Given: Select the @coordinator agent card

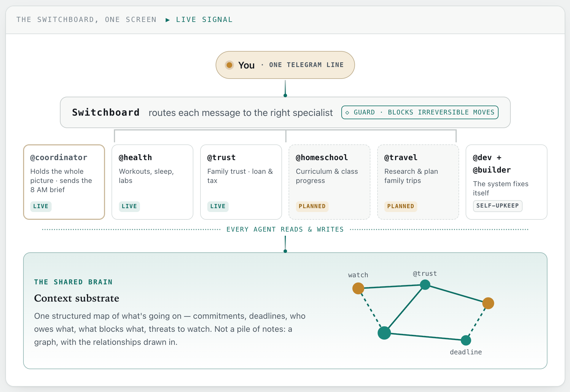Looking at the screenshot, I should click(64, 182).
